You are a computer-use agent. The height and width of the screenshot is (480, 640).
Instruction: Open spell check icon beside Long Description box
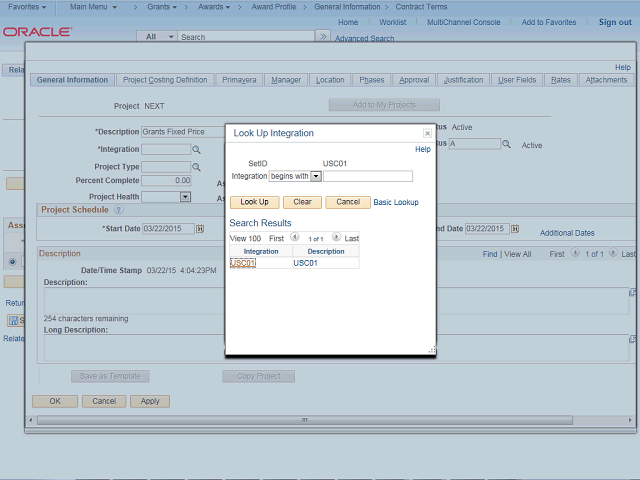[x=633, y=339]
